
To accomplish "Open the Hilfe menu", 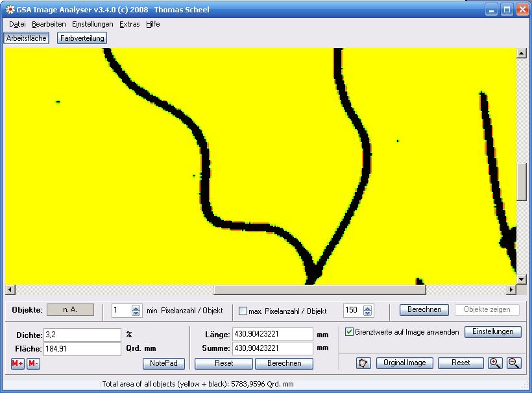I will 153,24.
